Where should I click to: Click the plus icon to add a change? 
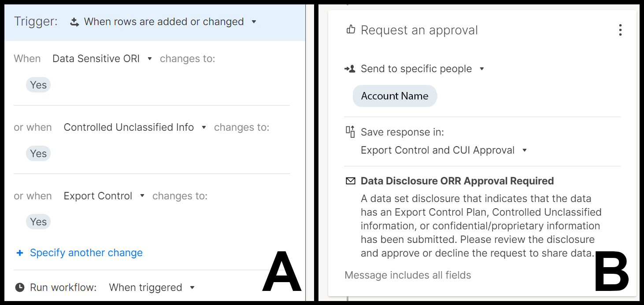point(19,253)
